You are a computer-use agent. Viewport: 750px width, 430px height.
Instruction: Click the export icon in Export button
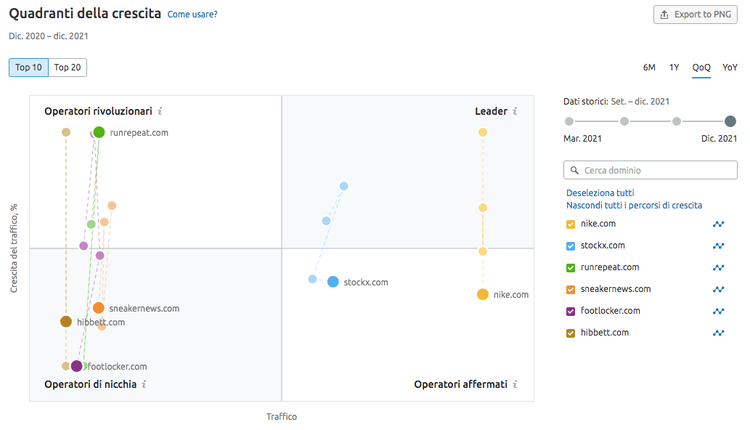coord(664,15)
